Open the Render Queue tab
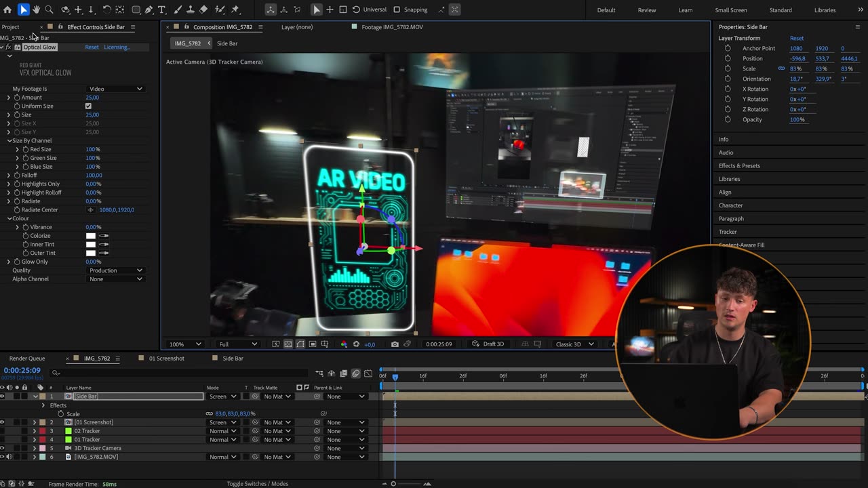Viewport: 868px width, 488px height. point(27,359)
